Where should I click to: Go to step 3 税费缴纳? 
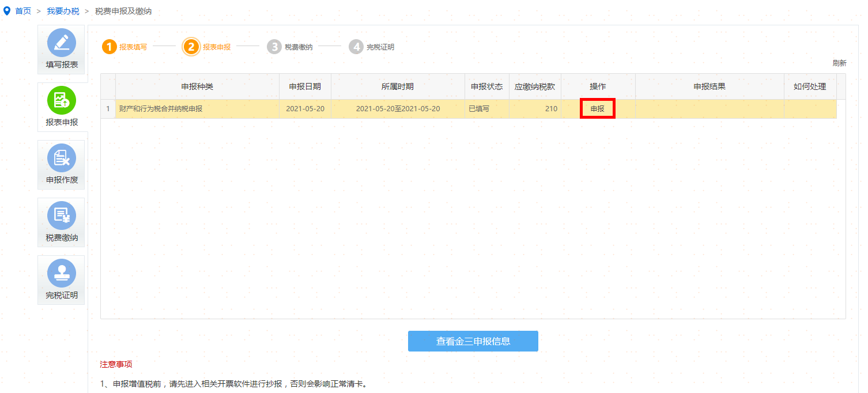coord(290,47)
